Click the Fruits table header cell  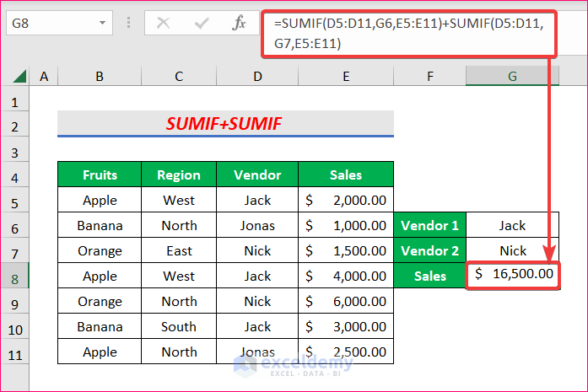(100, 175)
